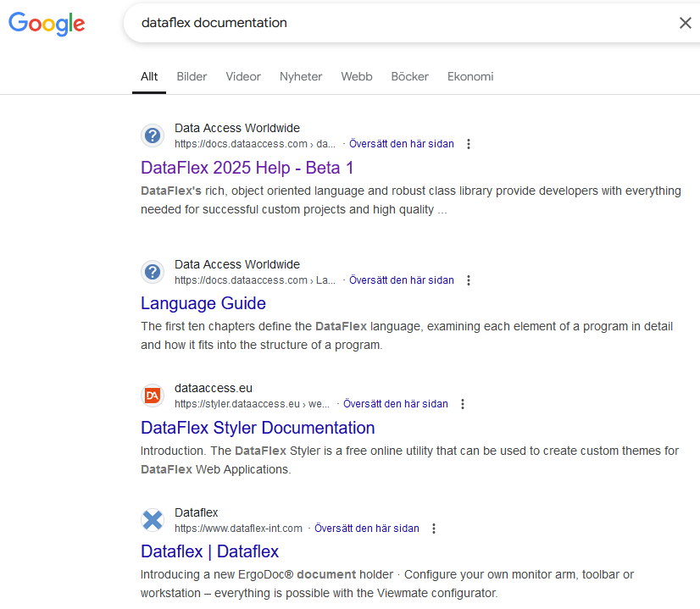700x609 pixels.
Task: Open more options for DataFlex 2025 Help result
Action: coord(469,144)
